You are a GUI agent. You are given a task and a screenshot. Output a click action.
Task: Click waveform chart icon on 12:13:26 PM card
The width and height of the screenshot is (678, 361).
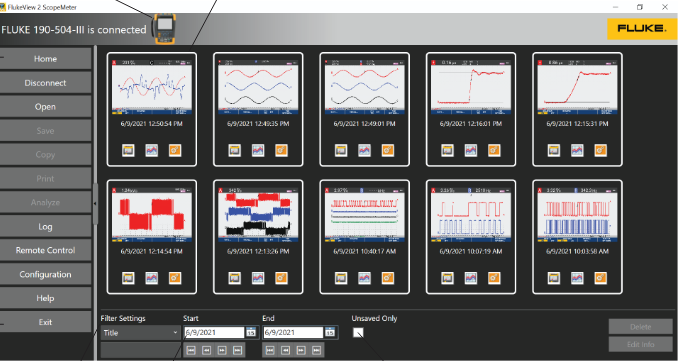coord(258,278)
